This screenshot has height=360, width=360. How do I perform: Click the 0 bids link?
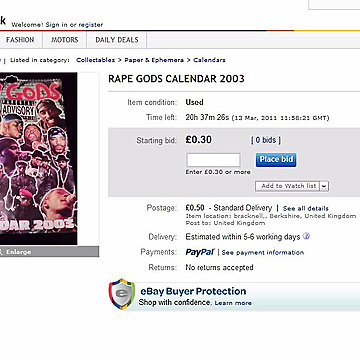click(x=266, y=140)
